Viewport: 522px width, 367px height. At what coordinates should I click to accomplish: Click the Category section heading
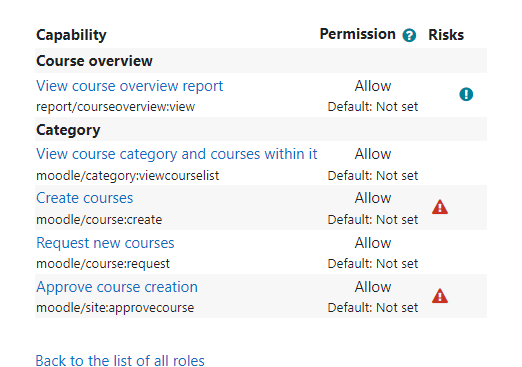68,130
